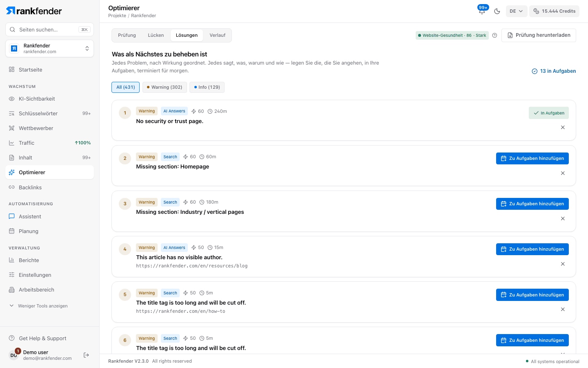
Task: Click Prüfung herunterladen button
Action: click(x=539, y=35)
